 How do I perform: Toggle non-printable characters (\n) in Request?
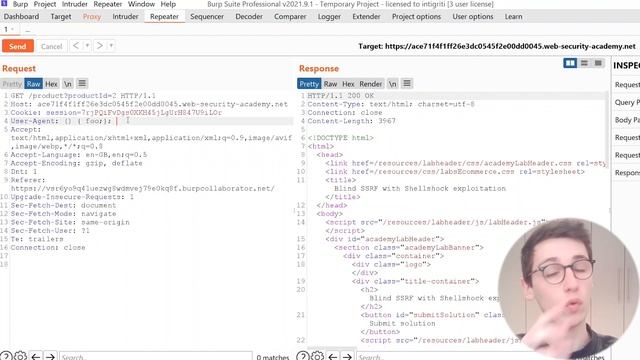pos(68,84)
